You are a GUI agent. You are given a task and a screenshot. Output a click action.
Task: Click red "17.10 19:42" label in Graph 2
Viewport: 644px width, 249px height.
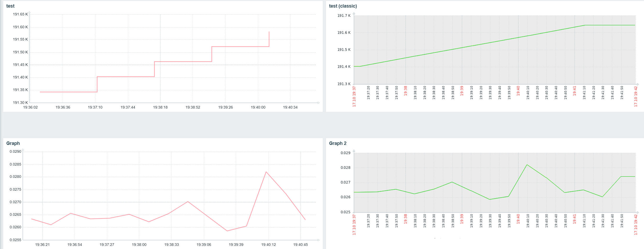(x=636, y=225)
